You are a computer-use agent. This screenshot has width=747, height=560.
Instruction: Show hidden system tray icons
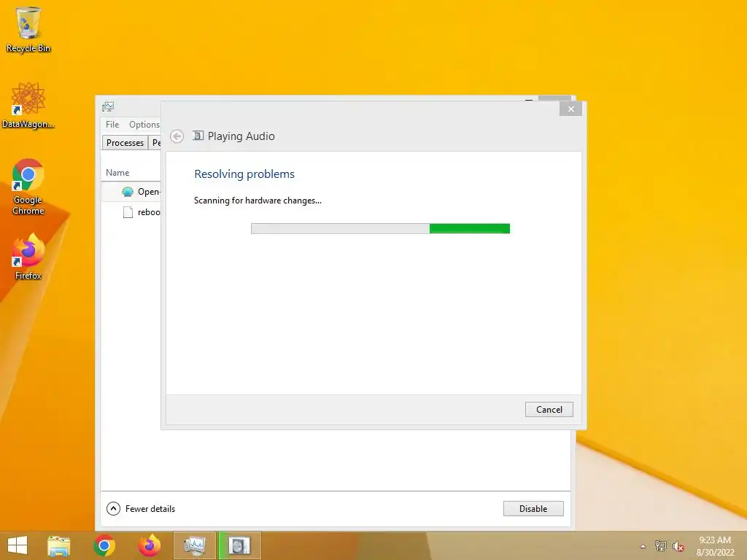pos(643,546)
